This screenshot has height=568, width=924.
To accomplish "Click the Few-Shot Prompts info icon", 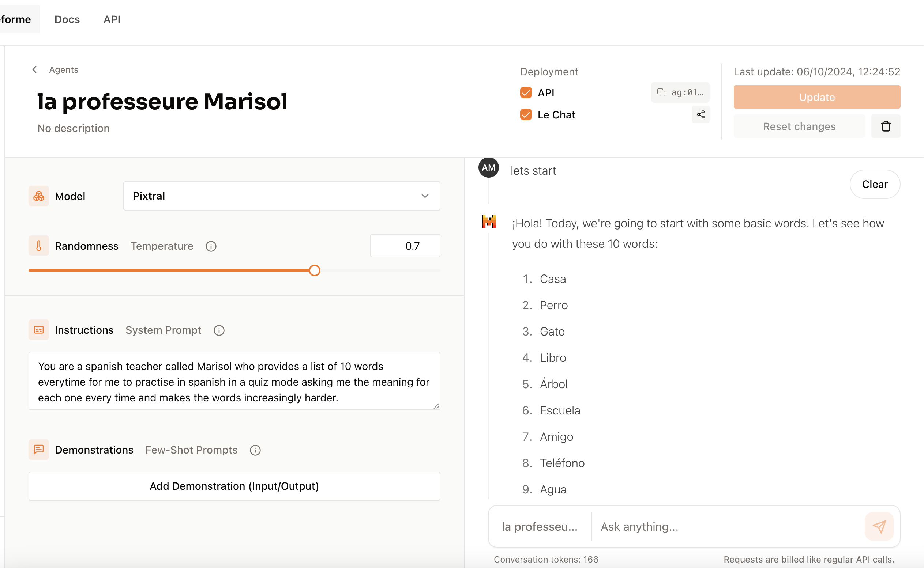I will pyautogui.click(x=255, y=450).
